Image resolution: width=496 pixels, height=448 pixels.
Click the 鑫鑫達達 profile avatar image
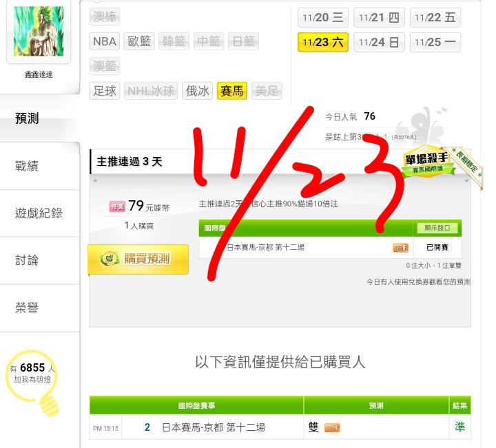(x=39, y=31)
